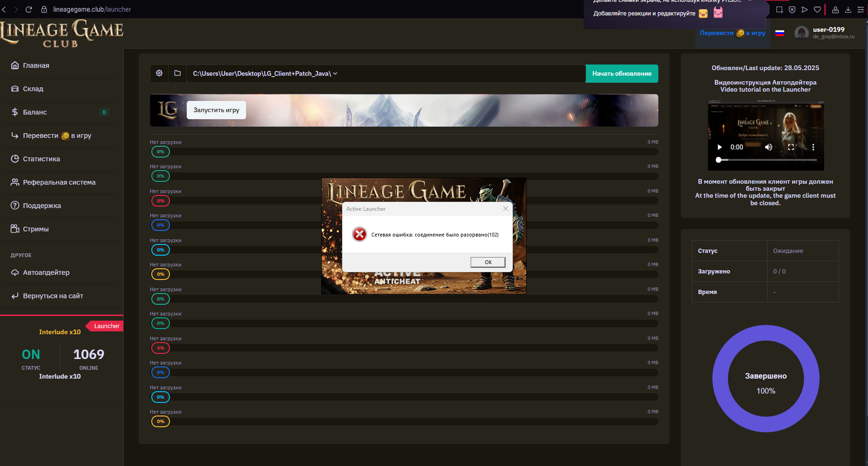Open the browser downloads icon
This screenshot has height=466, width=868.
(848, 9)
